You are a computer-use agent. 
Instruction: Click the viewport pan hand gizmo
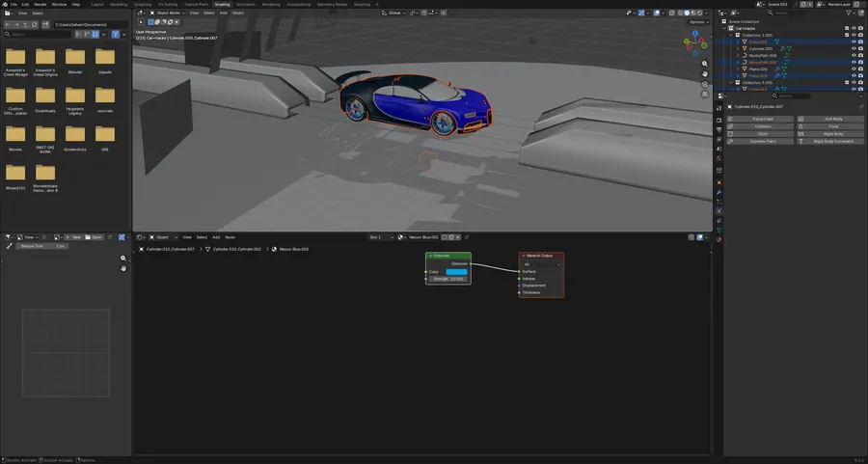705,73
